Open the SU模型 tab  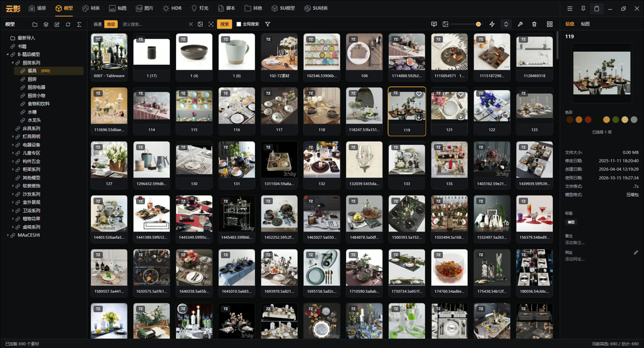283,8
